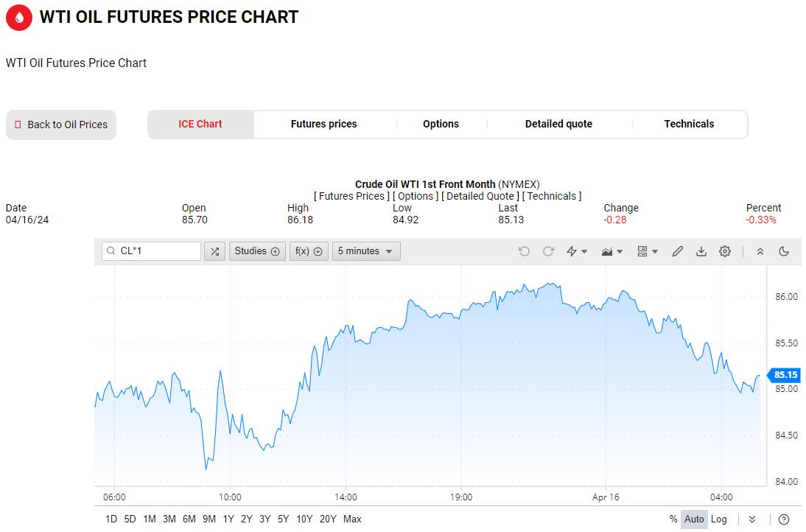Open chart settings gear

click(x=725, y=251)
